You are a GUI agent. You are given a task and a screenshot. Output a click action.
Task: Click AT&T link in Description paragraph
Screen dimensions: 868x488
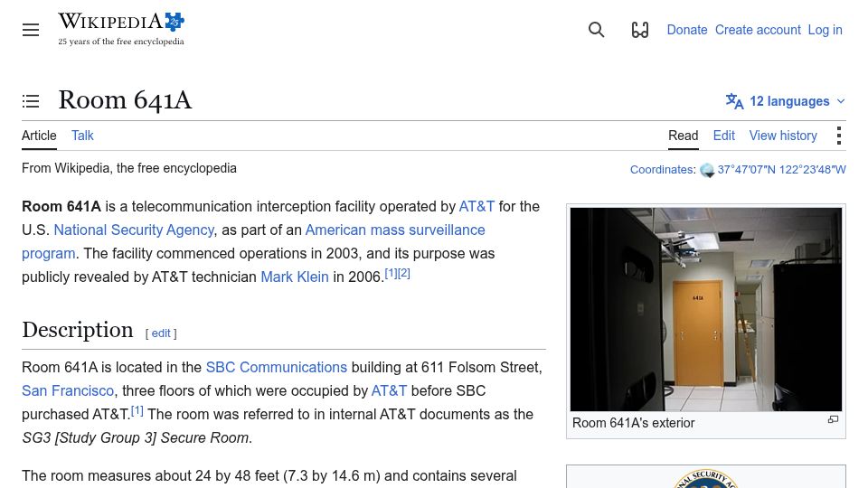[x=389, y=390]
